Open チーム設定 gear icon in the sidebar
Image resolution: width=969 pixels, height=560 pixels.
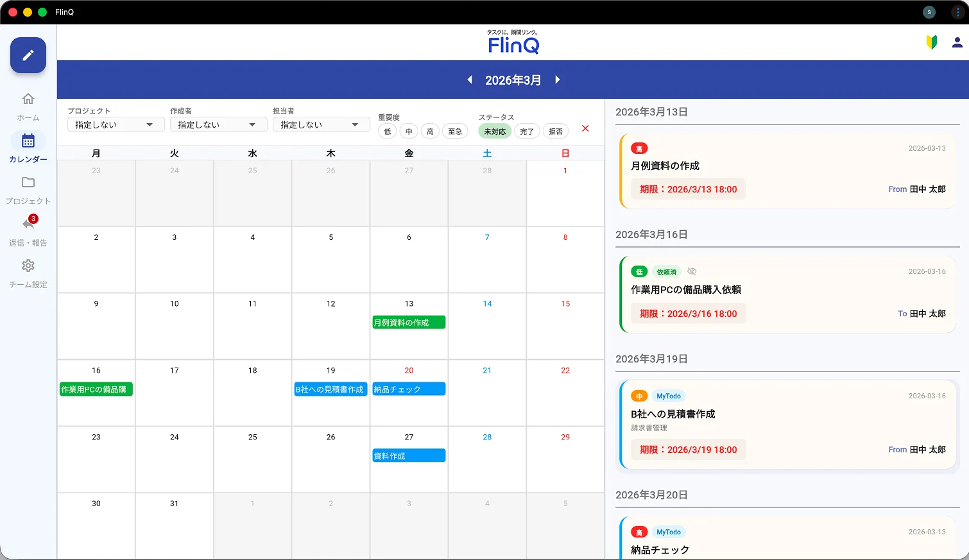click(x=28, y=266)
